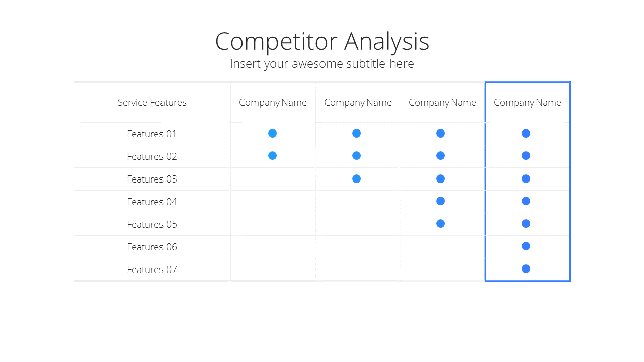
Task: Click the Features 01 row label
Action: click(152, 134)
